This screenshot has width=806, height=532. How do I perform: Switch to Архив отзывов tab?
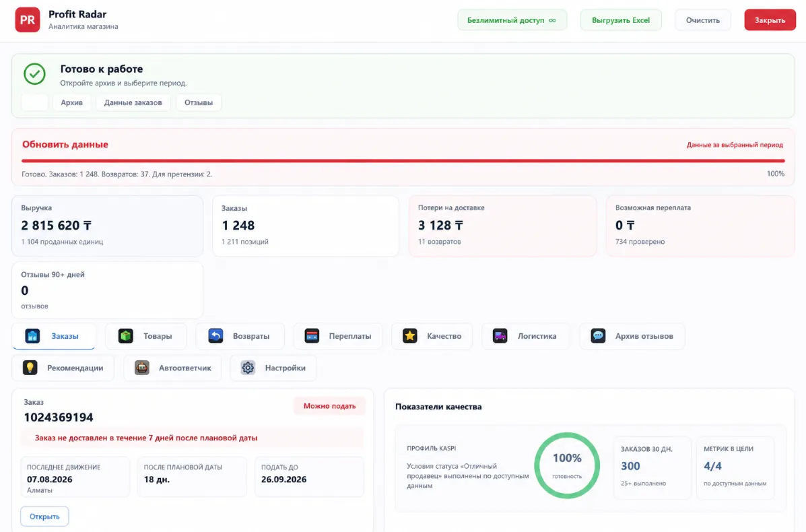(632, 336)
